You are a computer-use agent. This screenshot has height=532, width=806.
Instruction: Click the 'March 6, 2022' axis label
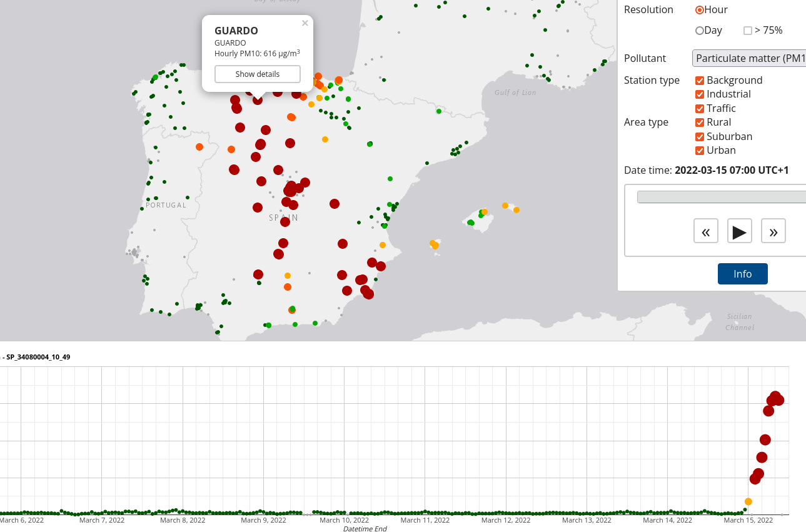(22, 520)
